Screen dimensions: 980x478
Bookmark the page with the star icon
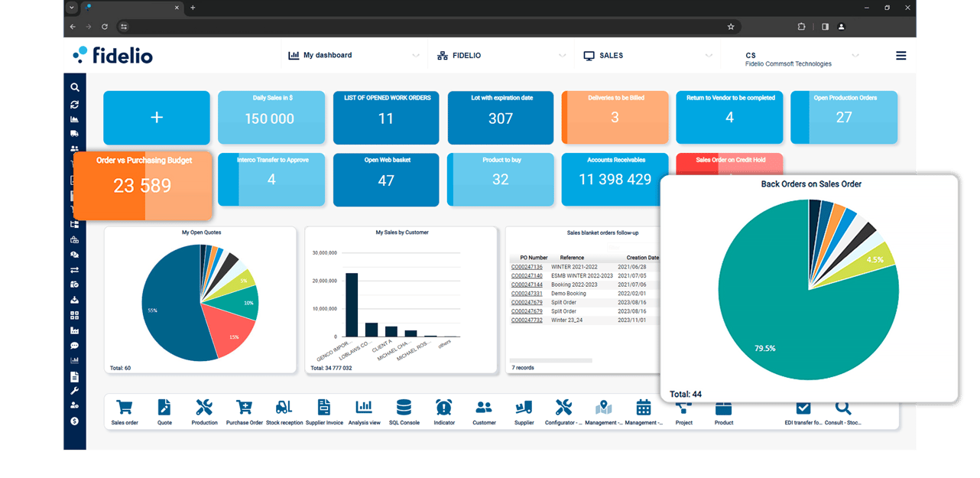(x=731, y=27)
